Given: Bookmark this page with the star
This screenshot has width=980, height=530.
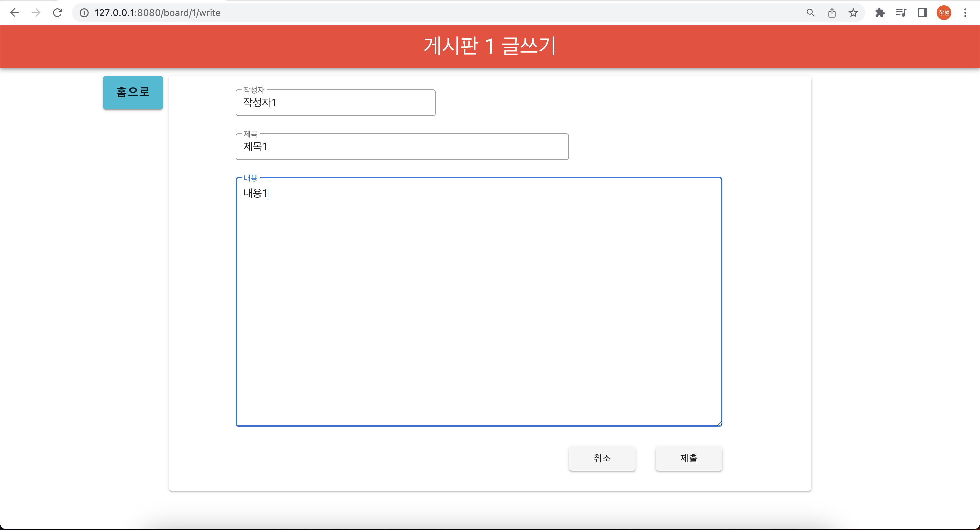Looking at the screenshot, I should (x=853, y=13).
